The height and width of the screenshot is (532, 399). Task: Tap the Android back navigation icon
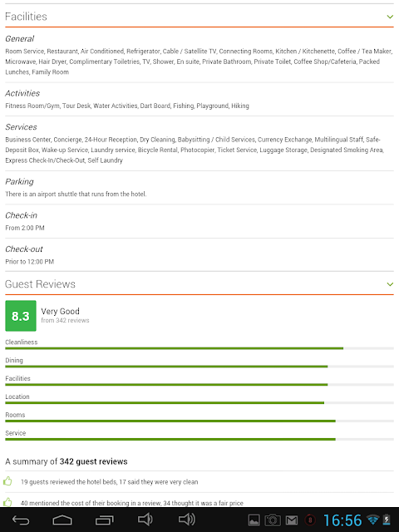[x=21, y=520]
